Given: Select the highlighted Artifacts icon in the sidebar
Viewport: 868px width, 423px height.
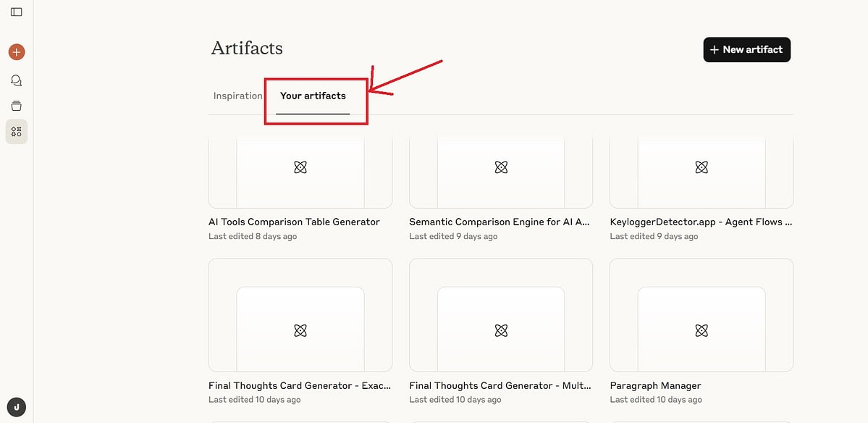Looking at the screenshot, I should click(16, 132).
